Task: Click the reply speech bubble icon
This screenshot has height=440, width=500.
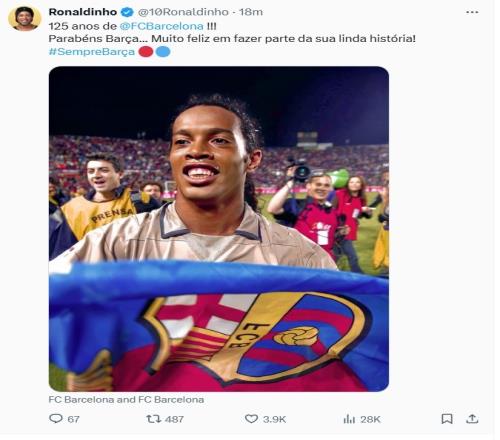Action: point(56,419)
